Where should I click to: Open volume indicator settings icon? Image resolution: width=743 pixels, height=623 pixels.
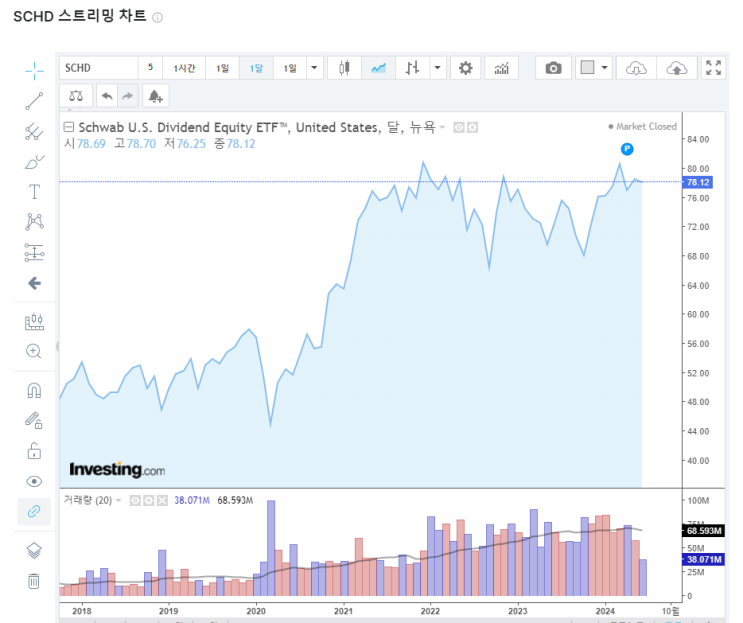point(149,501)
